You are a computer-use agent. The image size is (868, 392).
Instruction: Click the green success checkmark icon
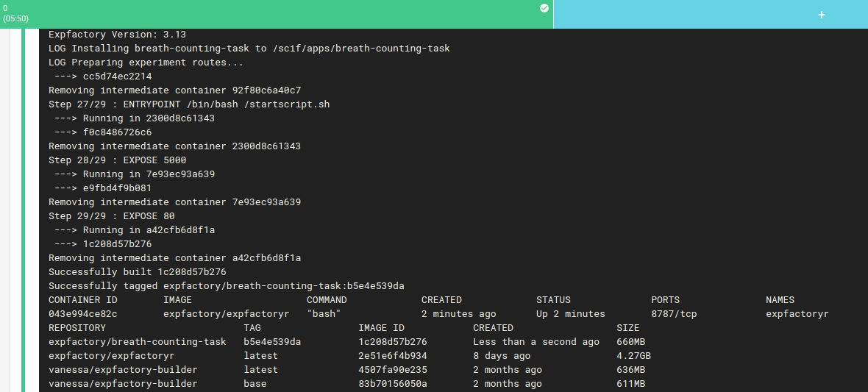pos(544,8)
